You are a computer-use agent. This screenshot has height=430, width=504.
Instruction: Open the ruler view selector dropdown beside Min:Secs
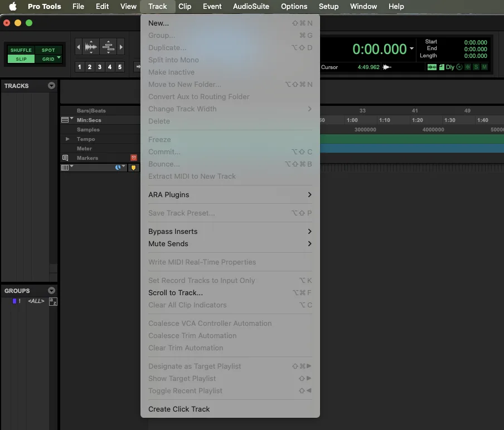tap(72, 119)
